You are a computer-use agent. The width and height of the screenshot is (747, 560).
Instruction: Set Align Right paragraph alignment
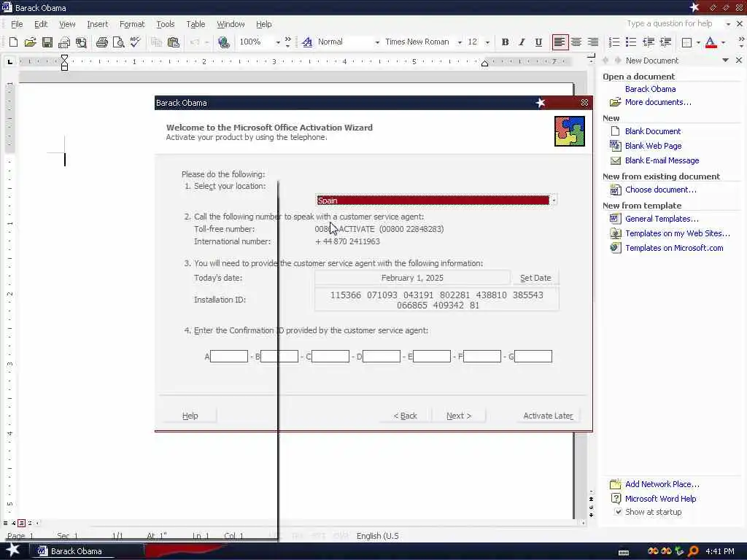pyautogui.click(x=592, y=42)
